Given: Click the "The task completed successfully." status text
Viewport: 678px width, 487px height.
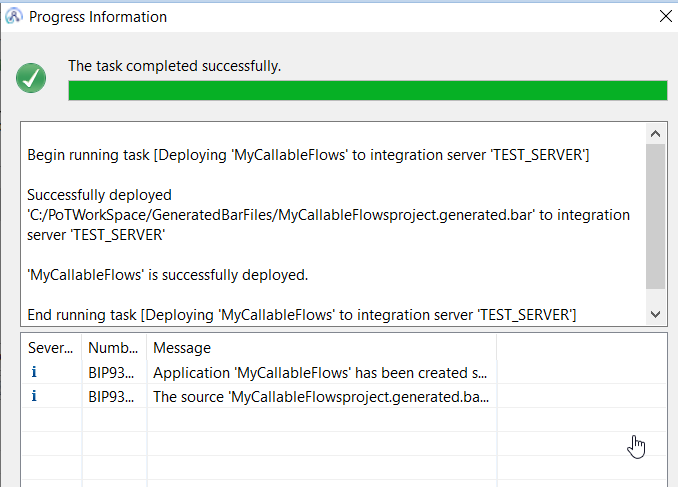Looking at the screenshot, I should click(174, 66).
